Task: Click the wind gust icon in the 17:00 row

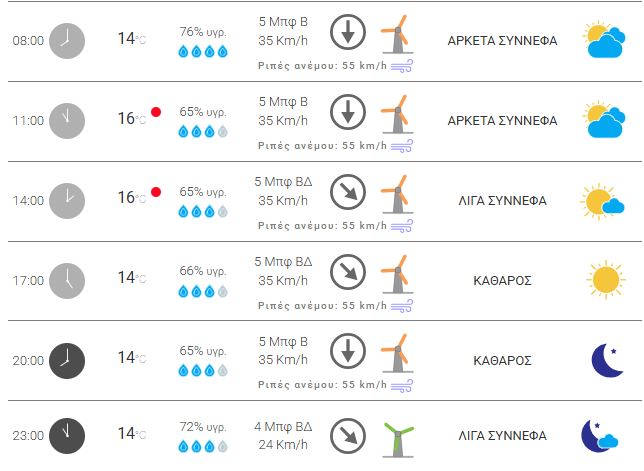Action: coord(402,305)
